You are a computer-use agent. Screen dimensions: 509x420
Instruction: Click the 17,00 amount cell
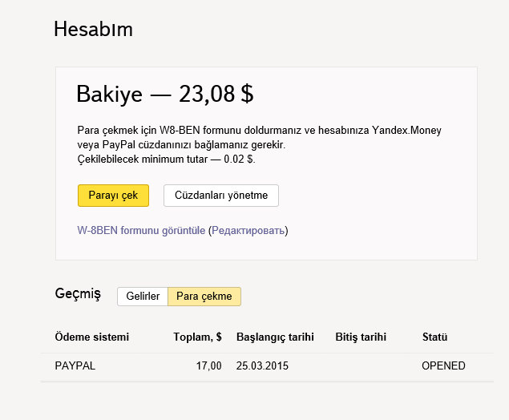(x=209, y=366)
